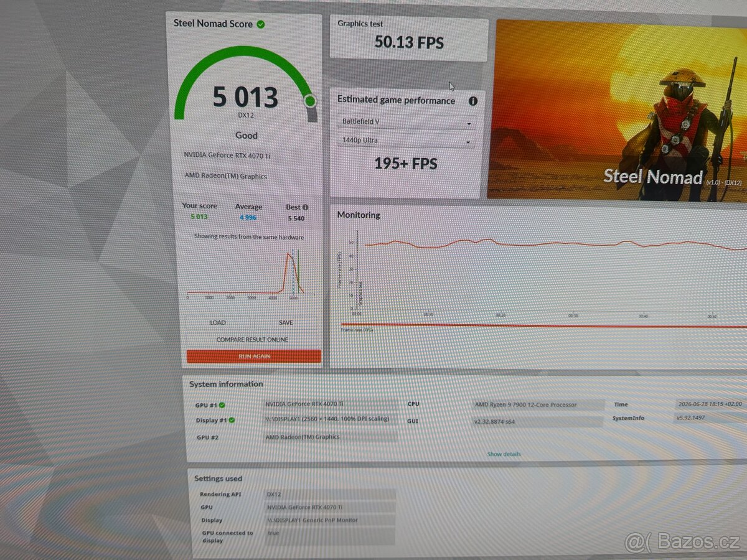This screenshot has height=560, width=747.
Task: Click the Good rating label
Action: 247,135
